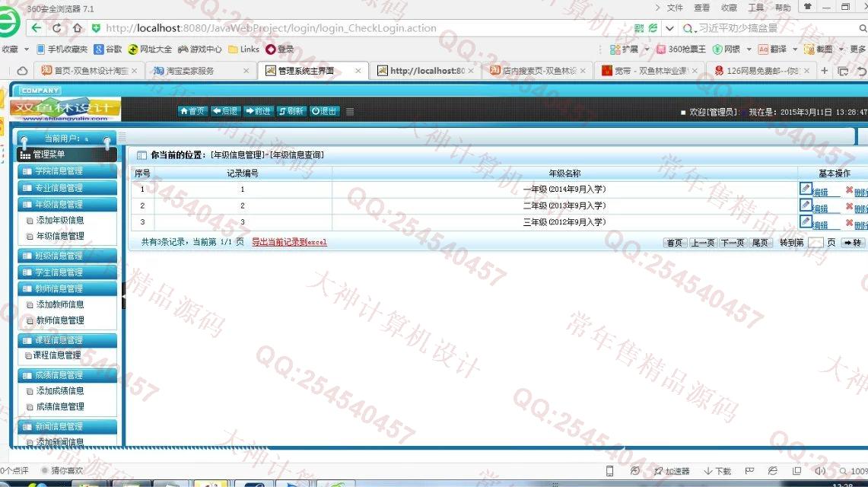This screenshot has height=487, width=868.
Task: Open 添加教师信息 in sidebar
Action: 60,305
